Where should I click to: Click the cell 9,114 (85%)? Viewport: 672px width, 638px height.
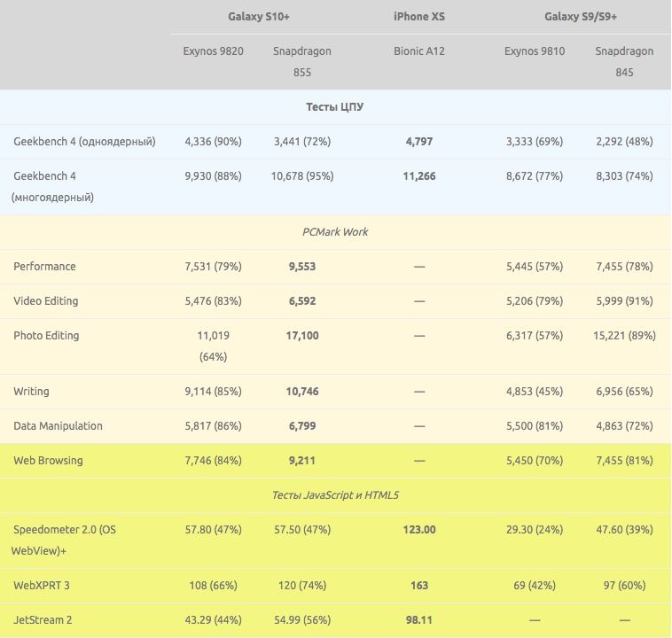pyautogui.click(x=213, y=392)
